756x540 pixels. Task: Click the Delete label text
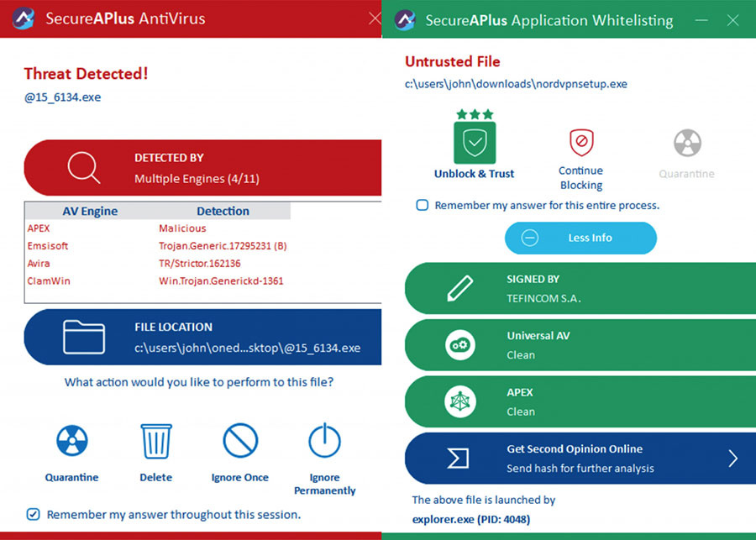tap(155, 477)
